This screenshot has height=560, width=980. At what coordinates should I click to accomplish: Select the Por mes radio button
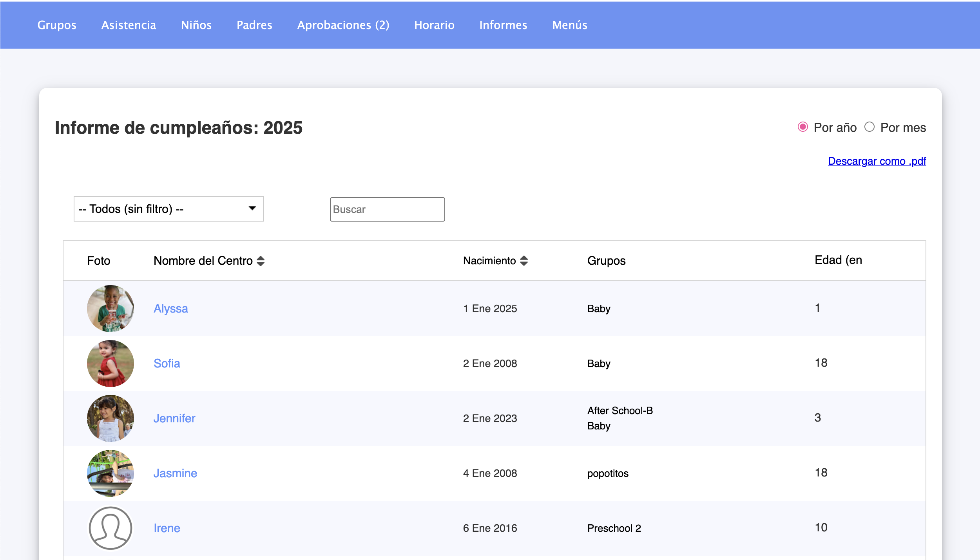[870, 127]
